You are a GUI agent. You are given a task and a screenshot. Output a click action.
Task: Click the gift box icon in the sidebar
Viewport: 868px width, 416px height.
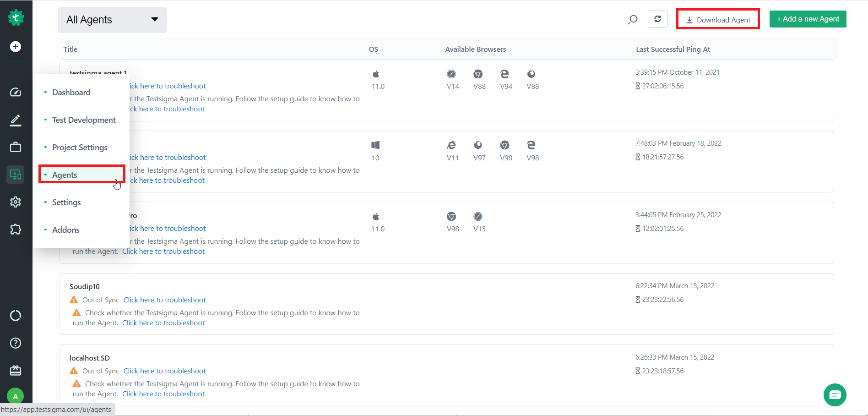tap(16, 370)
